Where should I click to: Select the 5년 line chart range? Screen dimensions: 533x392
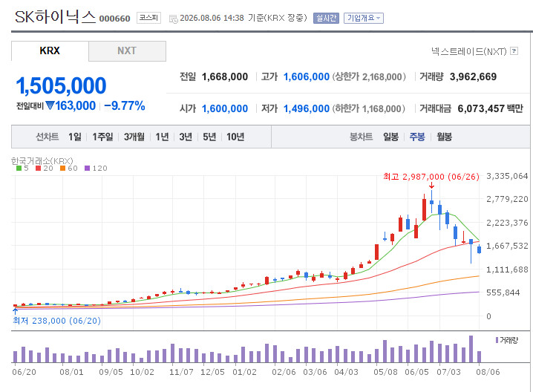coord(209,137)
